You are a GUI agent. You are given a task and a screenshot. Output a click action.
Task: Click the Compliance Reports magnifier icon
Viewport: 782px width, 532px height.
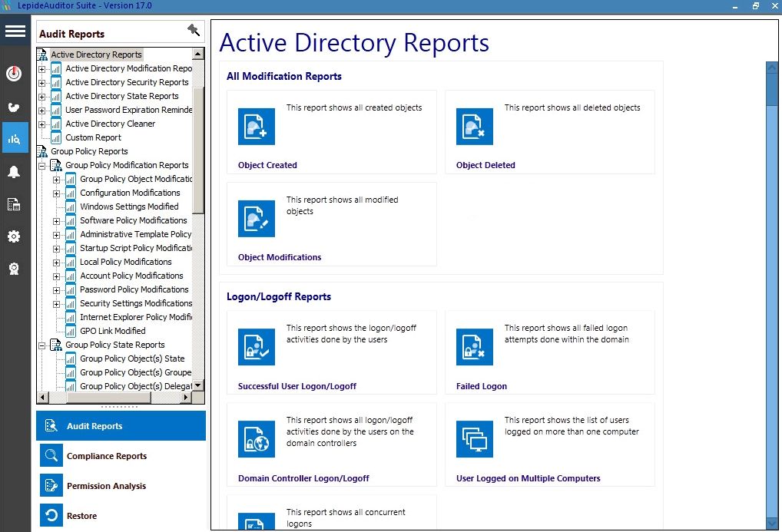point(51,456)
